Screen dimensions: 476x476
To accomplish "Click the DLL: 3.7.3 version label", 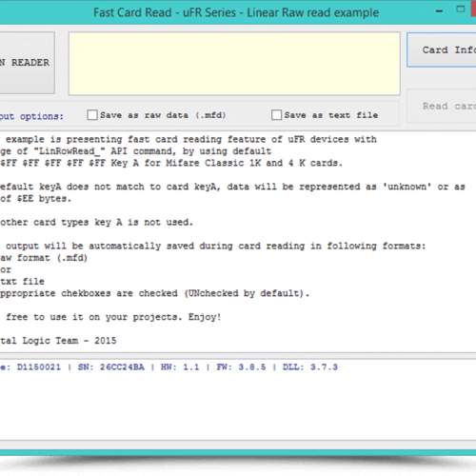I will [310, 367].
